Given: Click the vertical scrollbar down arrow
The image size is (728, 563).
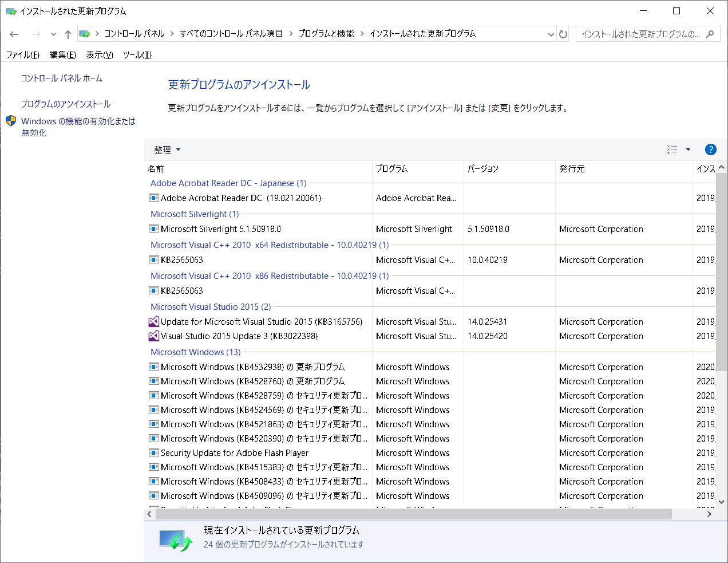Looking at the screenshot, I should (x=721, y=501).
